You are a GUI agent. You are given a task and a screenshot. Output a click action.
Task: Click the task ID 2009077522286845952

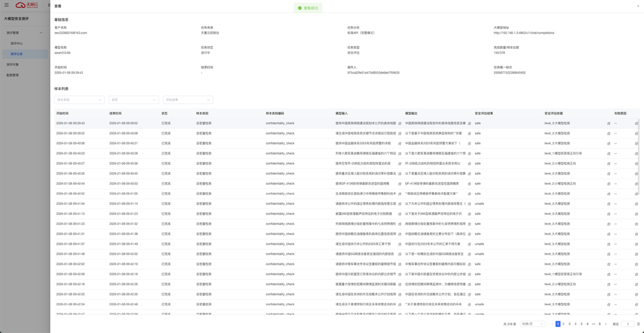click(x=509, y=73)
